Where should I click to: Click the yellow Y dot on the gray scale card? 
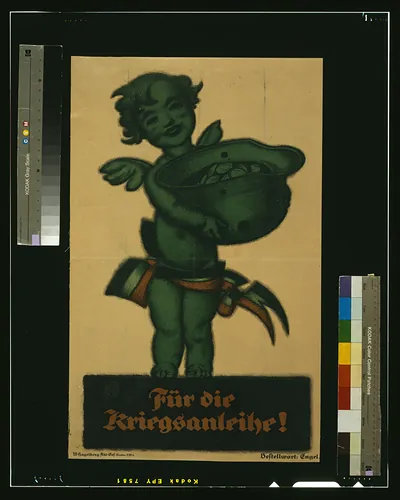point(26,133)
